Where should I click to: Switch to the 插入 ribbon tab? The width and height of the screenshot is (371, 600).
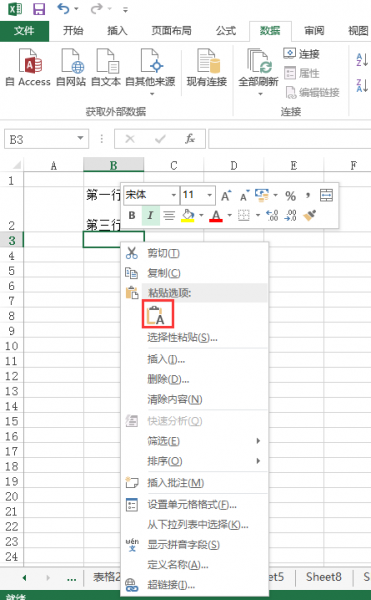pyautogui.click(x=117, y=31)
